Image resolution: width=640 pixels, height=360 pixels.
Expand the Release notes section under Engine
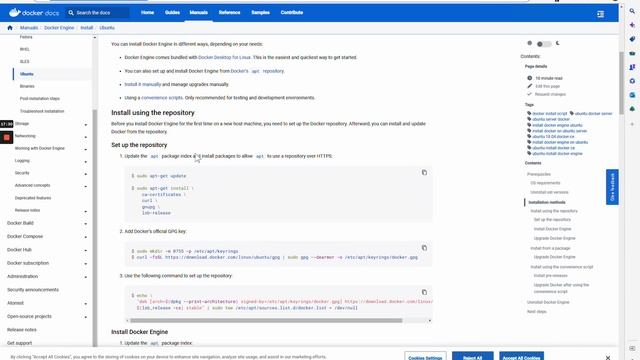click(86, 211)
